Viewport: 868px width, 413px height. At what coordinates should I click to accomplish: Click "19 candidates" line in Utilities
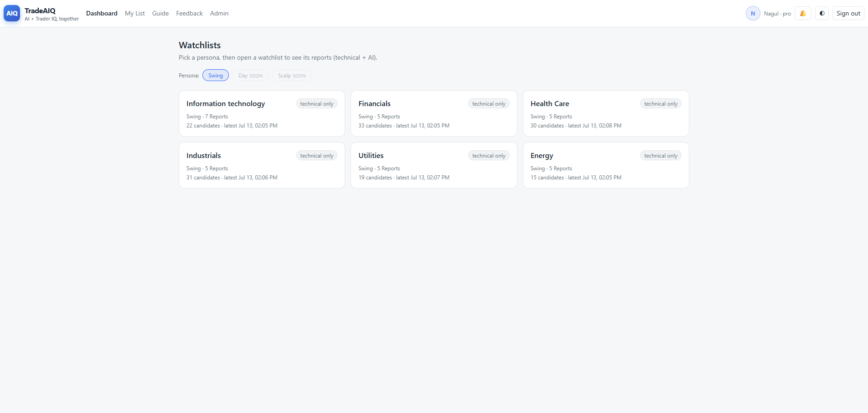point(404,178)
